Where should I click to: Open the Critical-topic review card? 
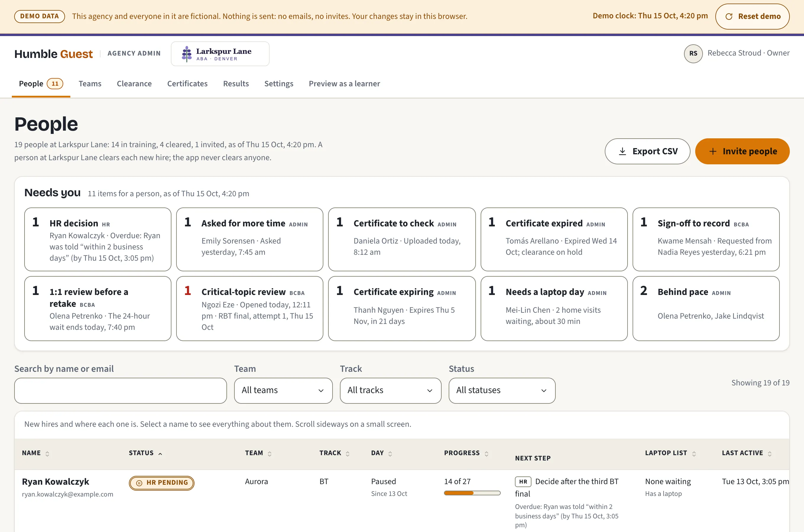coord(250,308)
